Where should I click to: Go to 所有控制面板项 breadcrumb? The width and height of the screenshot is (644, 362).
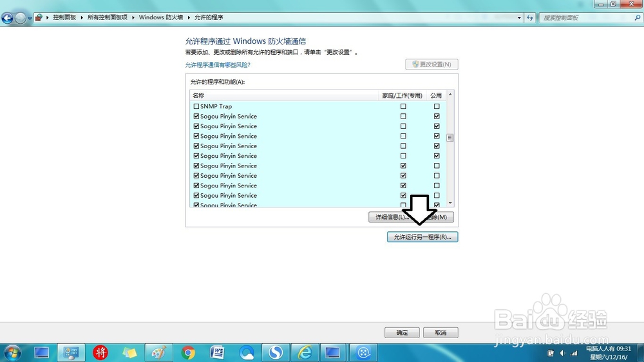tap(107, 17)
